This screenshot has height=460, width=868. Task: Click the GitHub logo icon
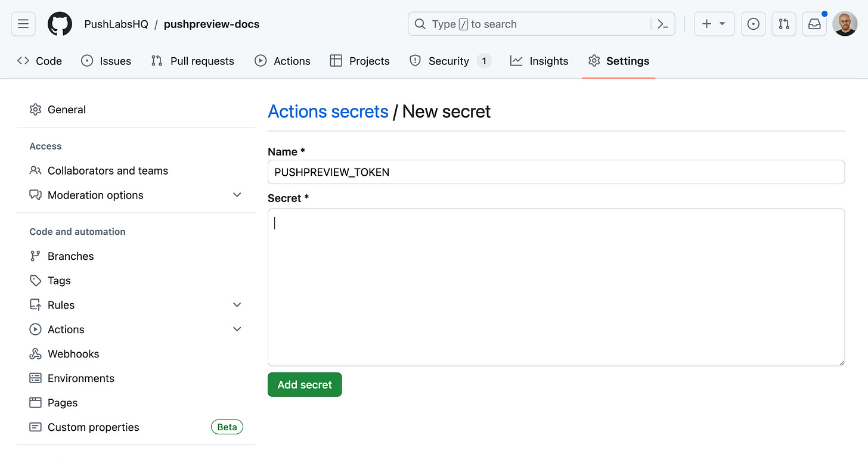tap(58, 24)
